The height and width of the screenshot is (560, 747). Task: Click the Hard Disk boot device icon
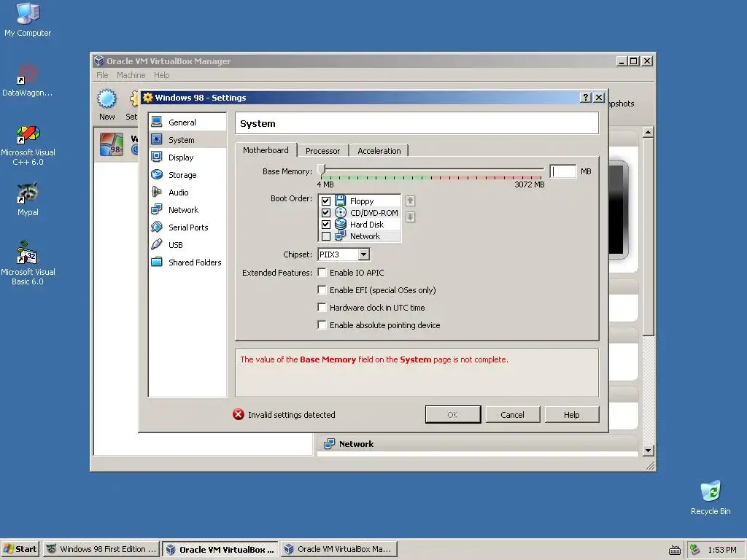click(x=340, y=224)
